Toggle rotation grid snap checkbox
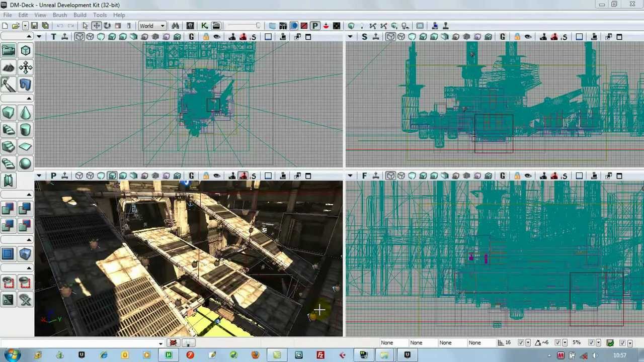Screen dimensions: 644x362 [x=557, y=343]
